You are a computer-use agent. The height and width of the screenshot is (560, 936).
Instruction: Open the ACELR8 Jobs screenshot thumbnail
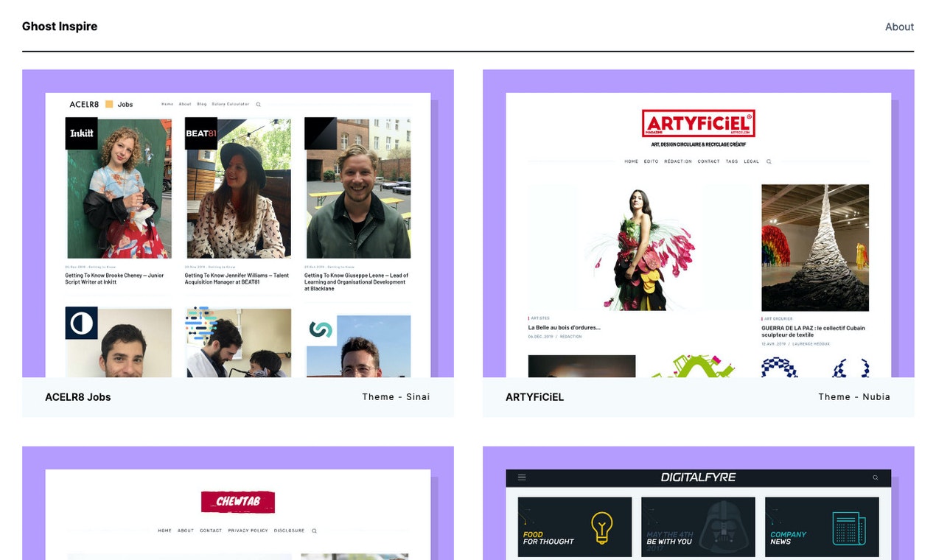[x=238, y=224]
